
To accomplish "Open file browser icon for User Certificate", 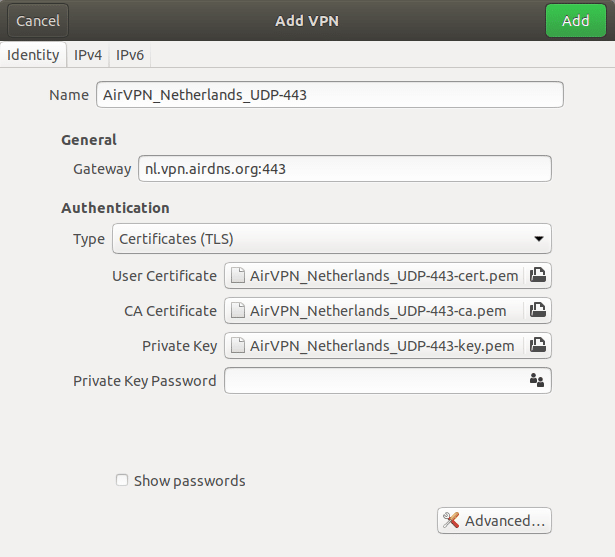I will click(537, 275).
